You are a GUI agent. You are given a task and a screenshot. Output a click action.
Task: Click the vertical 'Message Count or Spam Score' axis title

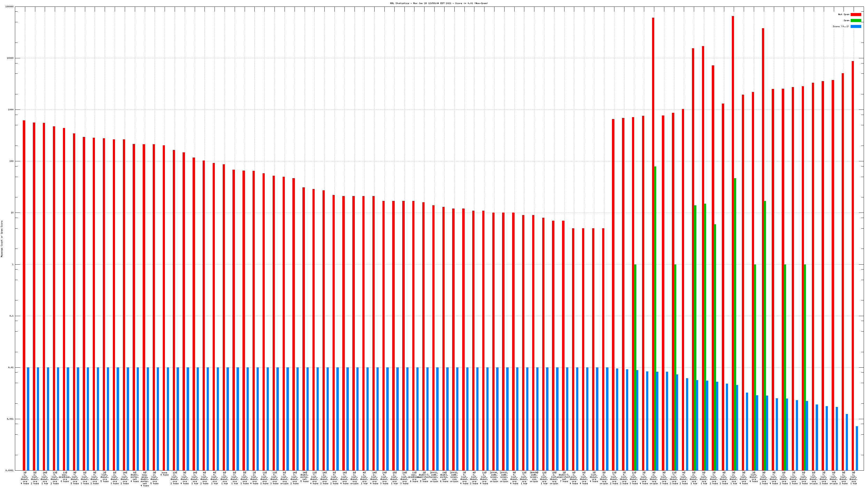pos(2,239)
